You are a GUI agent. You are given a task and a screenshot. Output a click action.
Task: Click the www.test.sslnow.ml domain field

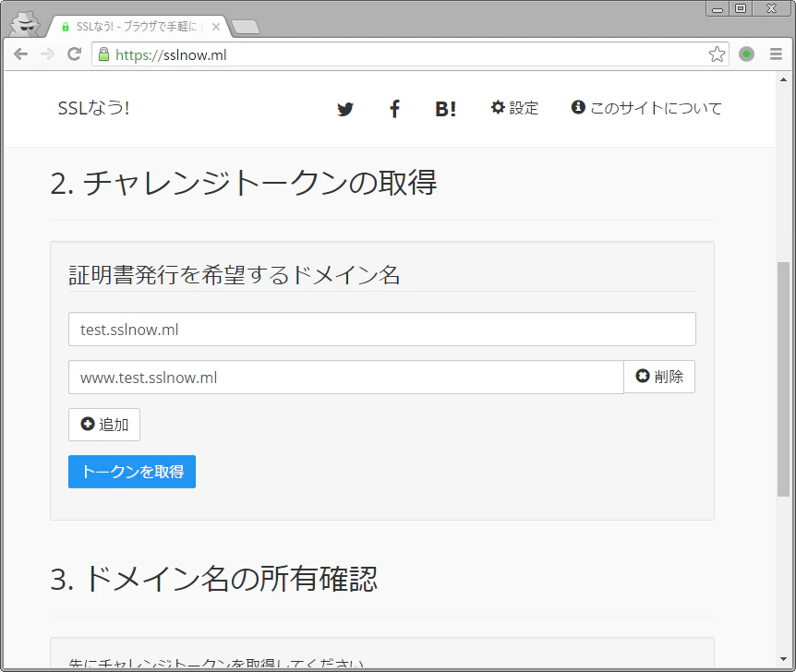(345, 378)
